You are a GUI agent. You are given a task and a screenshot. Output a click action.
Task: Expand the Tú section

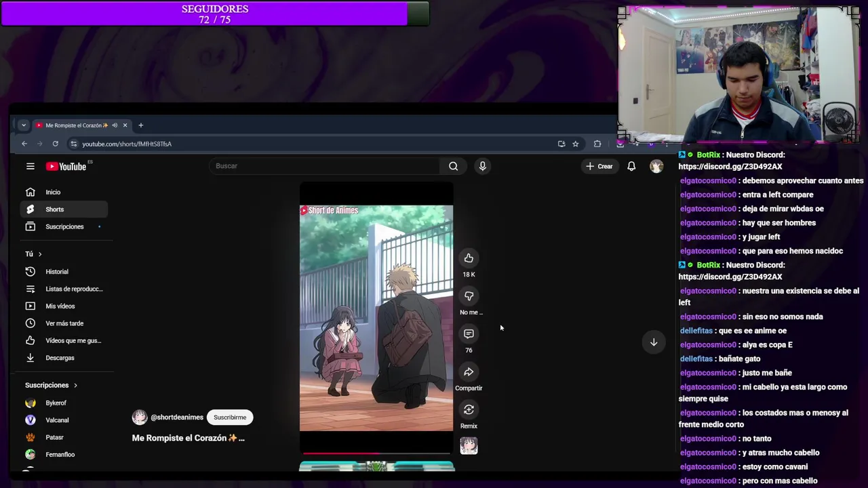click(34, 254)
